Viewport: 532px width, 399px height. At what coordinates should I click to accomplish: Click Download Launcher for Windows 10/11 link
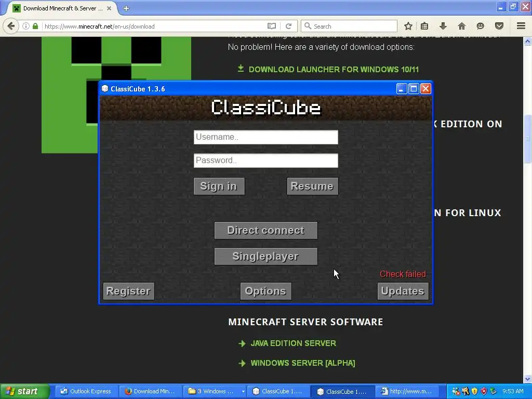tap(334, 70)
